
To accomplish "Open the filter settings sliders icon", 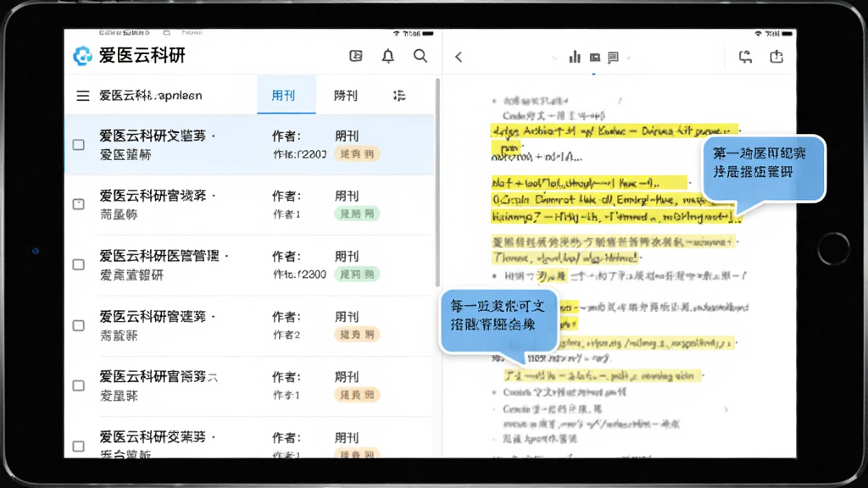I will pyautogui.click(x=399, y=96).
